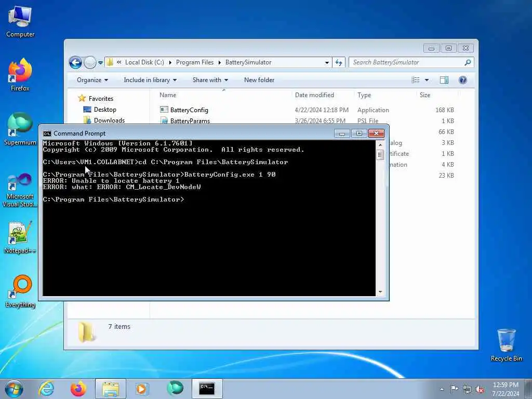The image size is (532, 399).
Task: Open Internet Explorer from the taskbar
Action: 46,389
